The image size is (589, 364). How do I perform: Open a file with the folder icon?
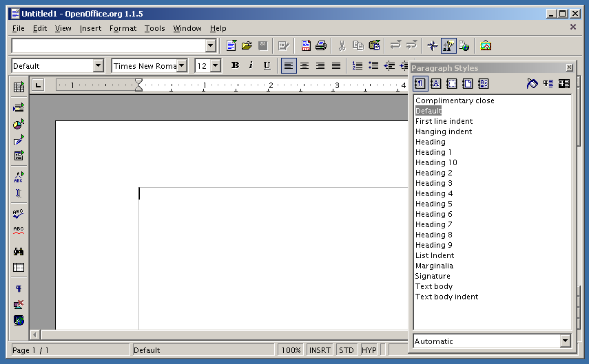[247, 46]
